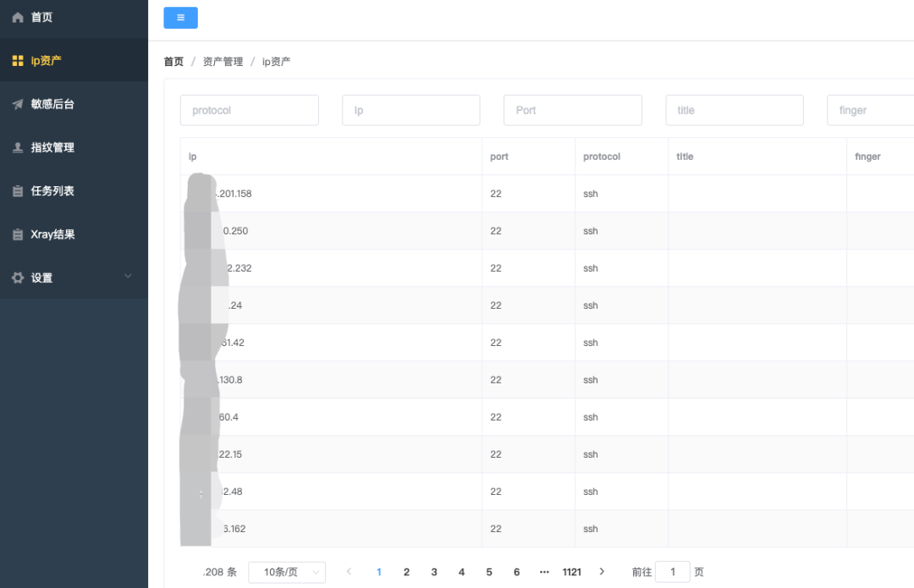
Task: Click the person icon beside 指纹管理
Action: coord(18,146)
